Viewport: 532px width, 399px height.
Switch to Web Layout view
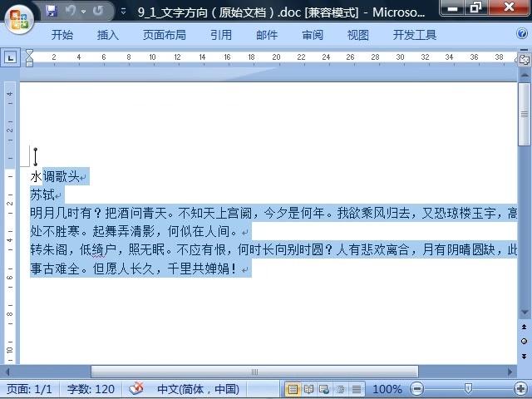(x=324, y=389)
